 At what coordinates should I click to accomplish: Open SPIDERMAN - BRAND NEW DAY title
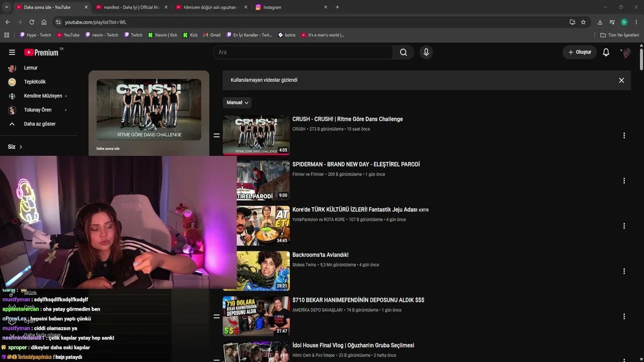pyautogui.click(x=356, y=164)
